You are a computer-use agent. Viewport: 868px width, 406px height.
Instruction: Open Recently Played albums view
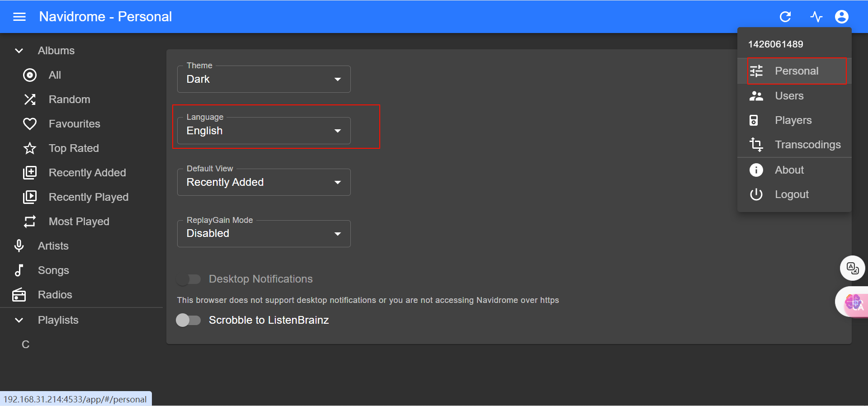click(x=81, y=197)
